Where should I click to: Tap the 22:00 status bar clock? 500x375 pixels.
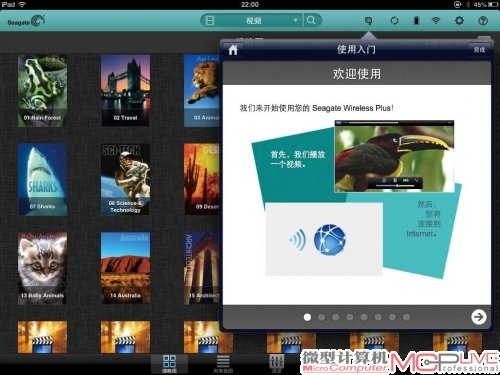[250, 5]
